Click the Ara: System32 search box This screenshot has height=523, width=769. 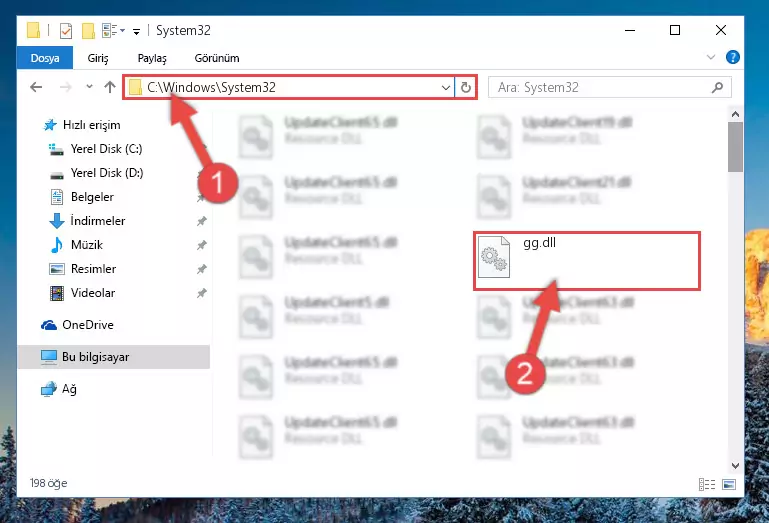609,87
